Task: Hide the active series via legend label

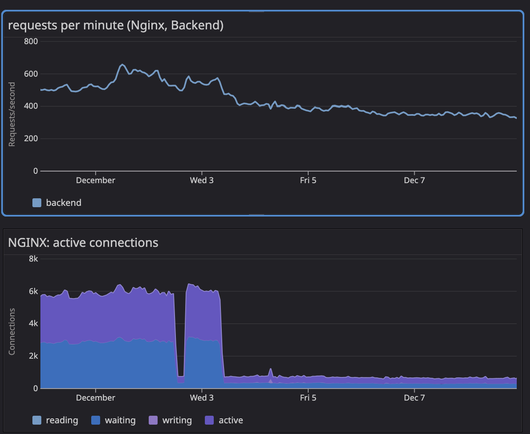Action: click(x=231, y=420)
